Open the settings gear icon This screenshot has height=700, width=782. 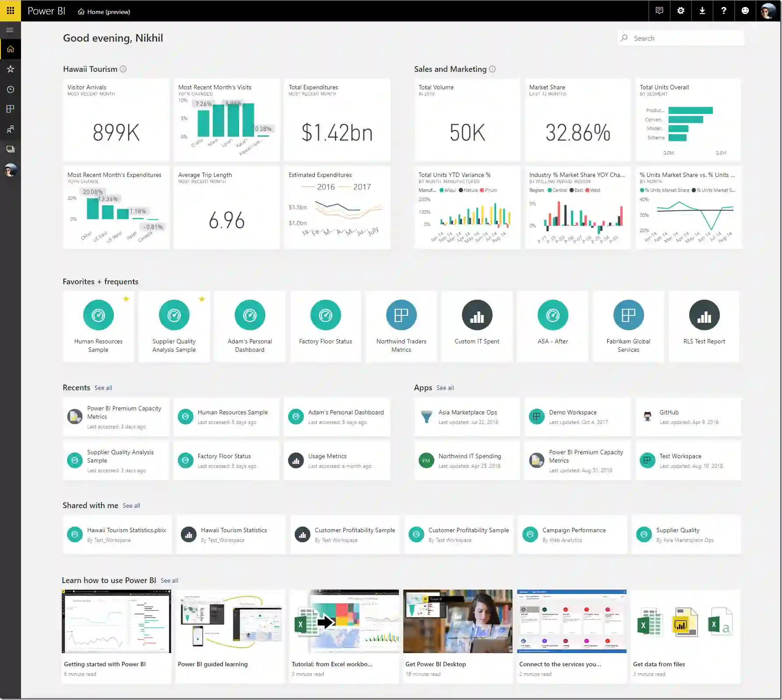coord(681,11)
